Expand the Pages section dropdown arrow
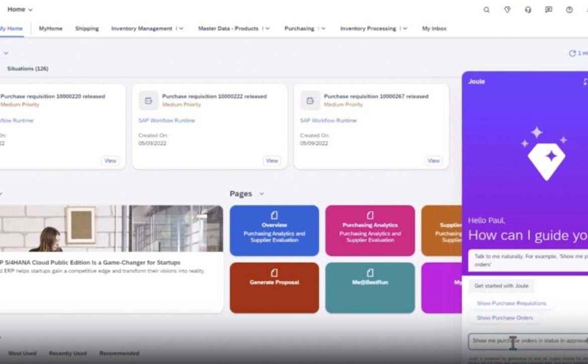The width and height of the screenshot is (588, 364). pos(262,194)
